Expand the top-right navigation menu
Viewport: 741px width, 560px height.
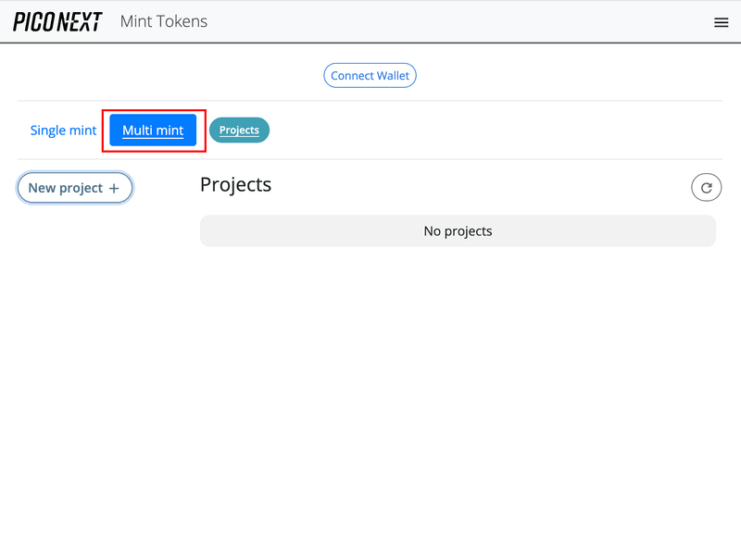(x=721, y=22)
